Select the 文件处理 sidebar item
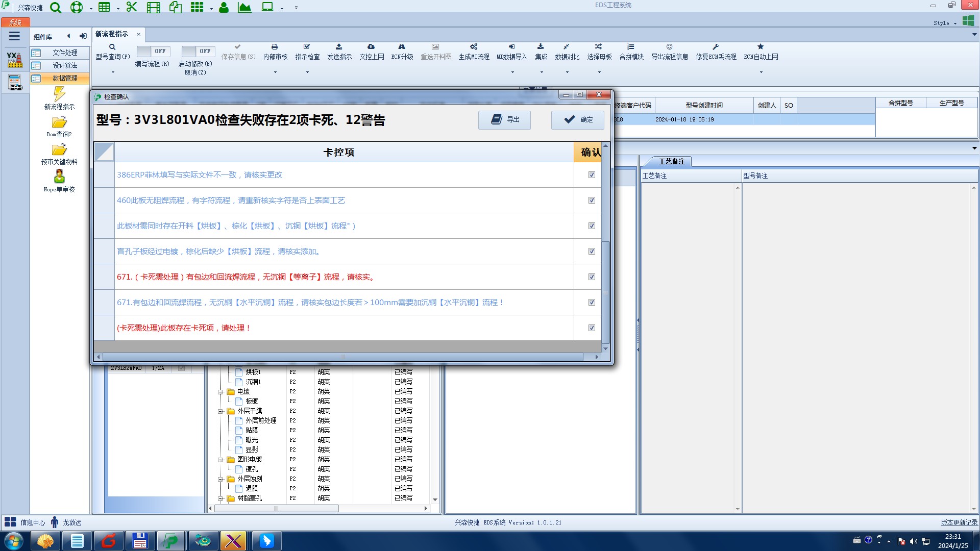The width and height of the screenshot is (980, 551). pos(60,53)
